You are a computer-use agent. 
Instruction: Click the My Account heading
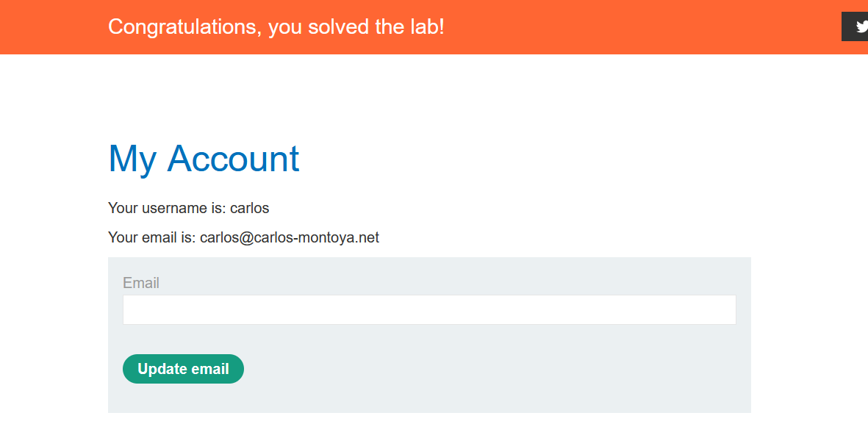click(x=204, y=159)
